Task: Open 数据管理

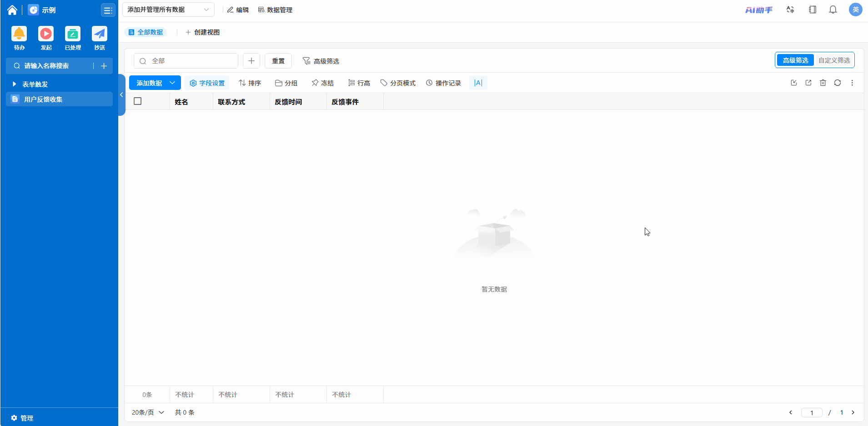Action: pyautogui.click(x=275, y=10)
